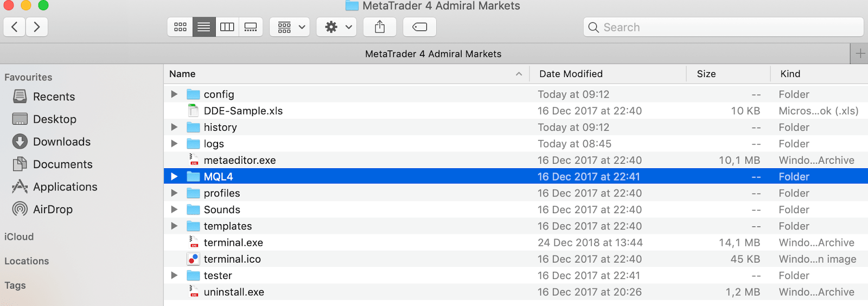
Task: Select the Sounds folder name
Action: (x=222, y=209)
